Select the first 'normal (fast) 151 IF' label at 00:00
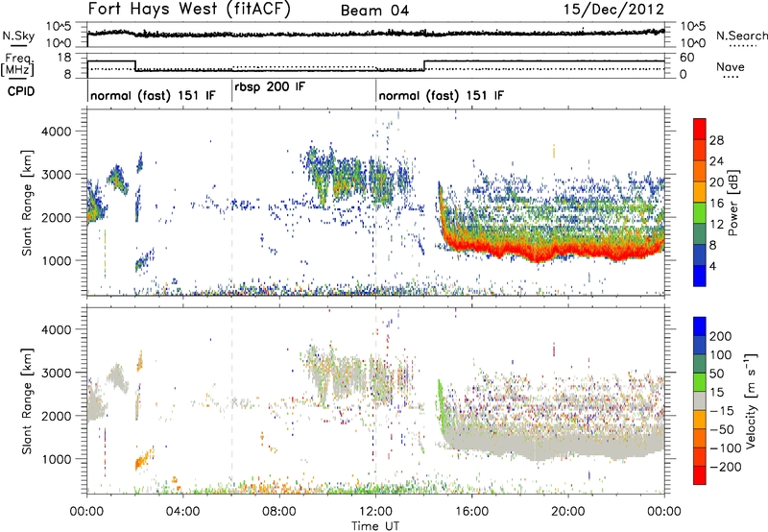 coord(153,95)
